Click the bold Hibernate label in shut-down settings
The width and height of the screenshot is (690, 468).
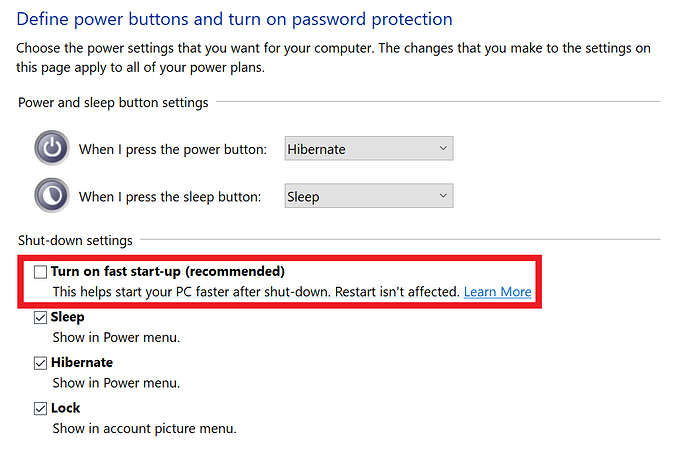click(82, 362)
